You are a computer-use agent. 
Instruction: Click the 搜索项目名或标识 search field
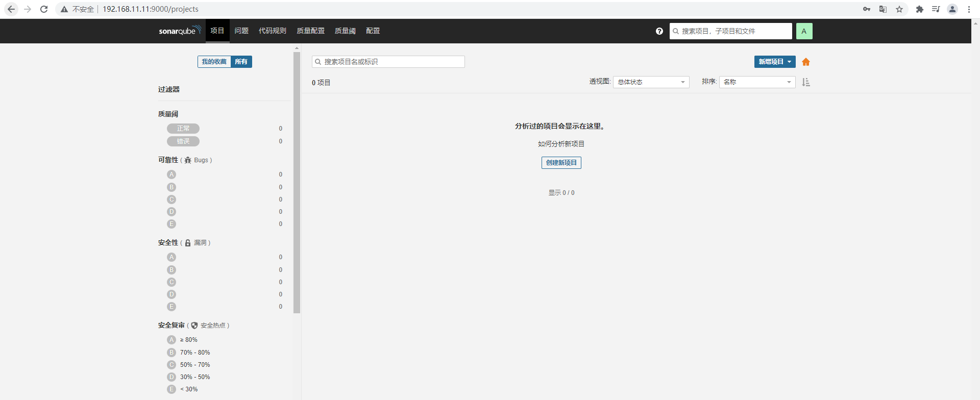coord(388,62)
